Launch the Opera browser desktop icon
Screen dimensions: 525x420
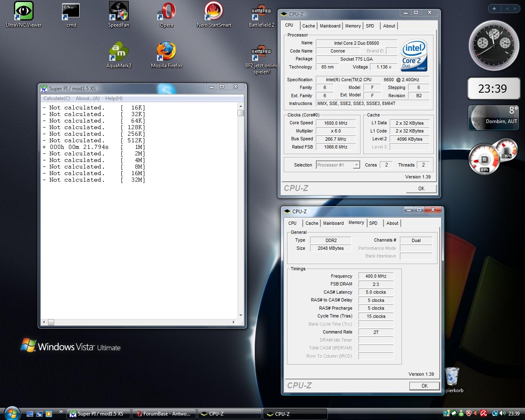(167, 14)
